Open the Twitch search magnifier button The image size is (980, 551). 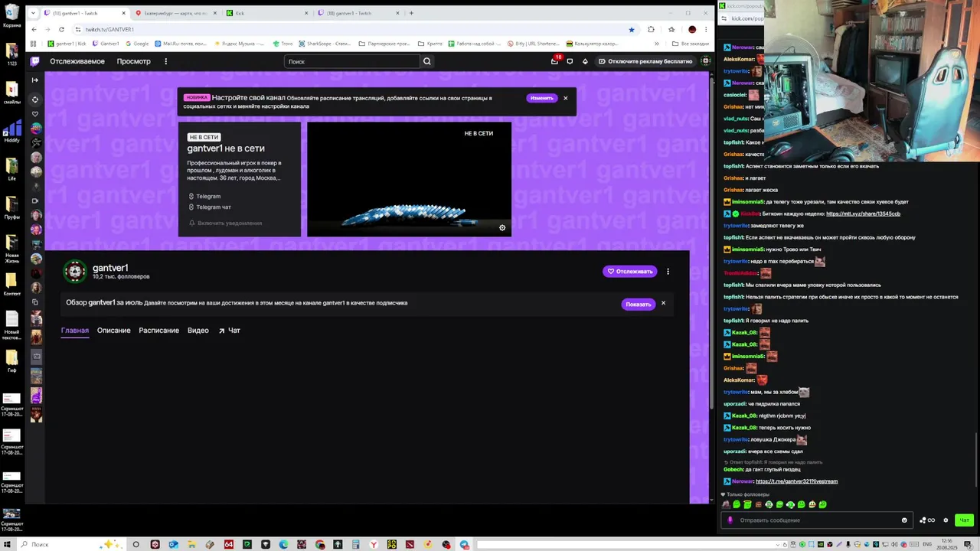click(427, 61)
